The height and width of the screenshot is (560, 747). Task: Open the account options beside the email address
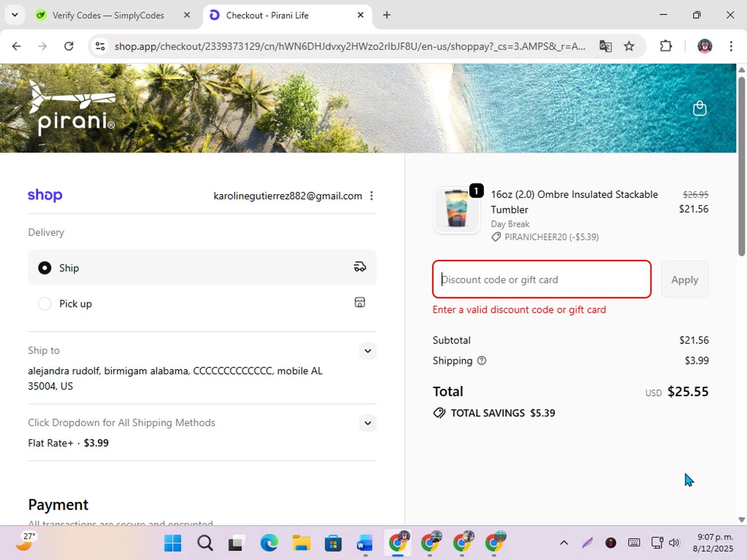[372, 196]
